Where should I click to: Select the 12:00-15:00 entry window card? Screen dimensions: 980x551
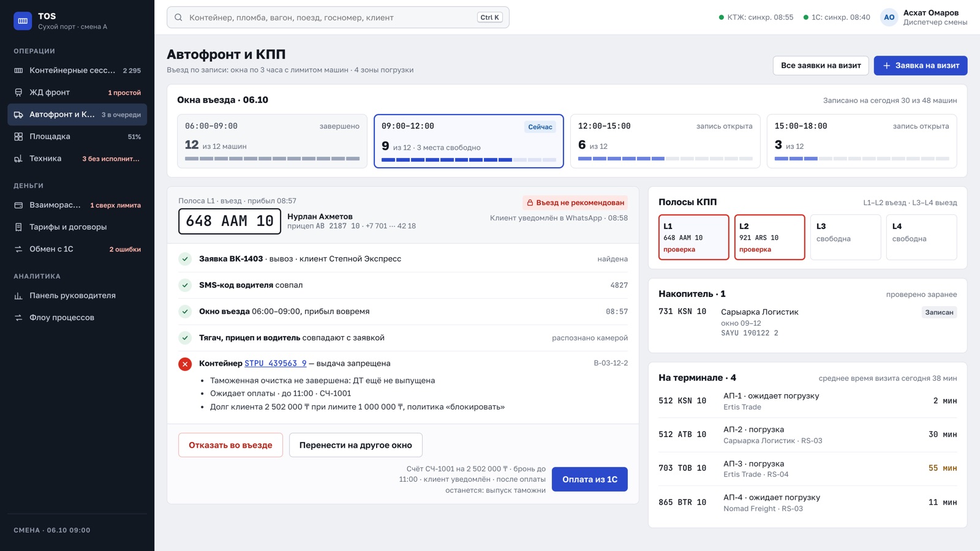pos(665,141)
